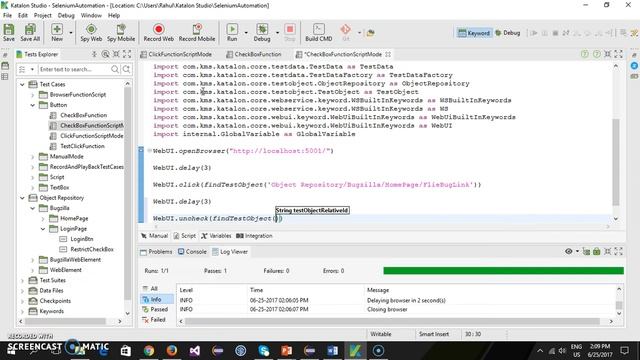640x360 pixels.
Task: Select the TestClickFunction test case
Action: (82, 146)
